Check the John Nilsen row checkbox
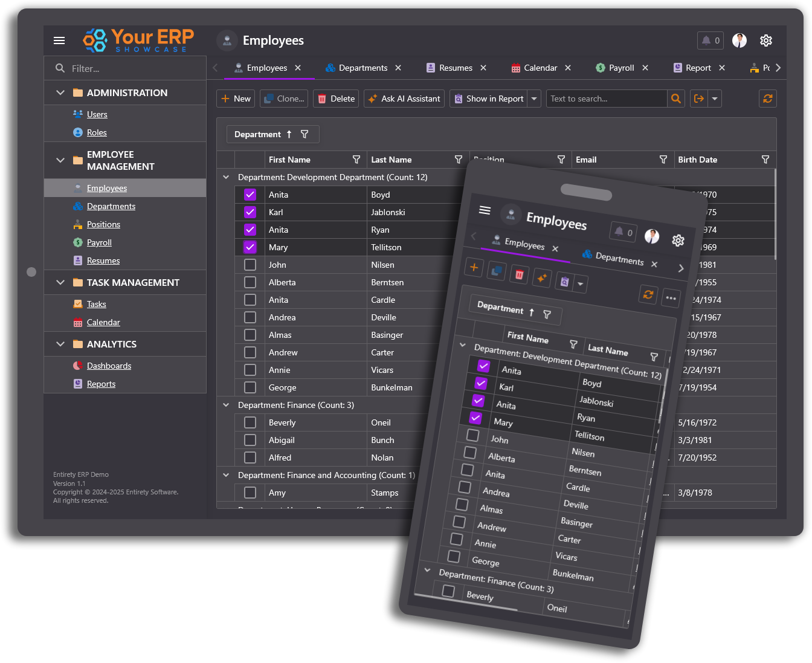The width and height of the screenshot is (812, 663). coord(250,265)
